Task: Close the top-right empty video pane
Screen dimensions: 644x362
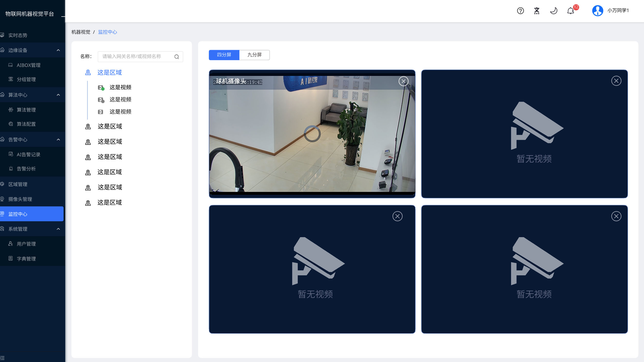Action: pyautogui.click(x=616, y=81)
